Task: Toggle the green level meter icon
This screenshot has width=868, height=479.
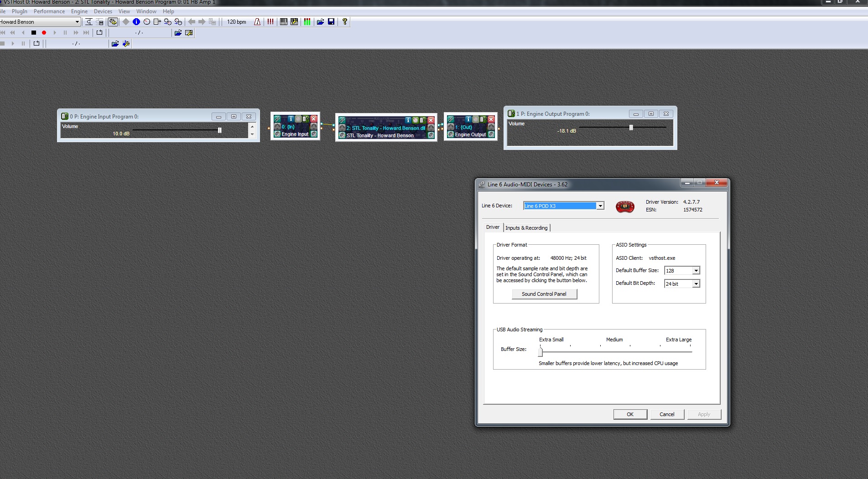Action: (x=307, y=21)
